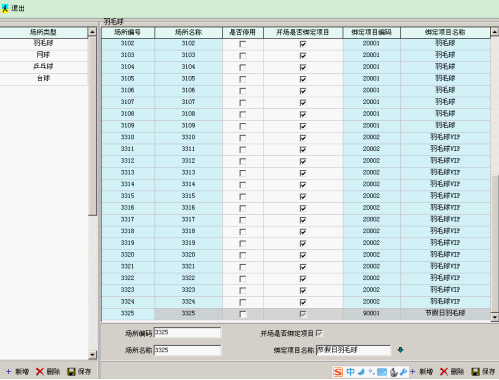499x380 pixels.
Task: Click right panel 新增 plus icon
Action: [x=413, y=372]
